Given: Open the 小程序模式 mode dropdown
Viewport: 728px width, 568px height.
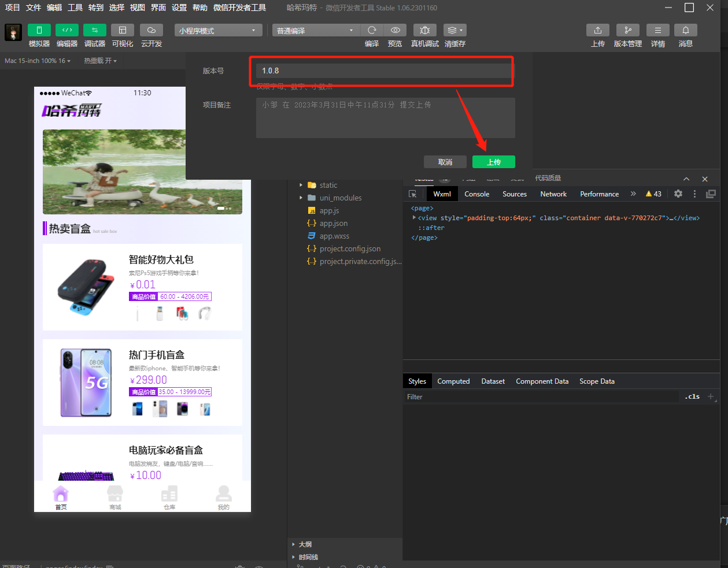Looking at the screenshot, I should 219,31.
